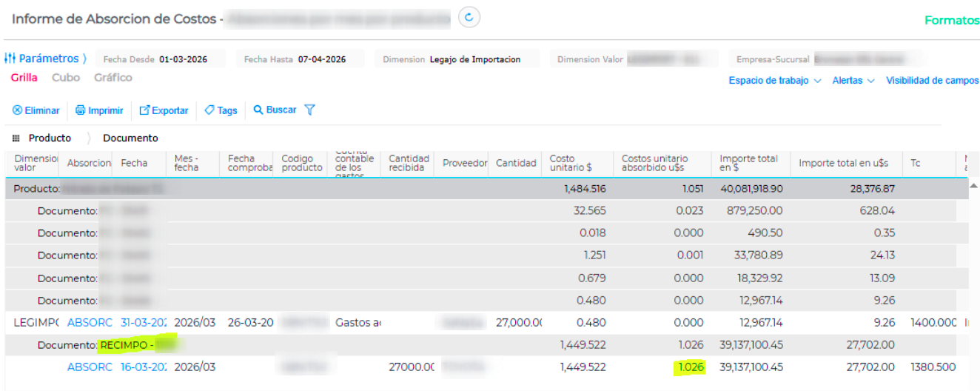Viewport: 980px width, 391px height.
Task: Open Visibilidad de campos options
Action: [x=932, y=81]
